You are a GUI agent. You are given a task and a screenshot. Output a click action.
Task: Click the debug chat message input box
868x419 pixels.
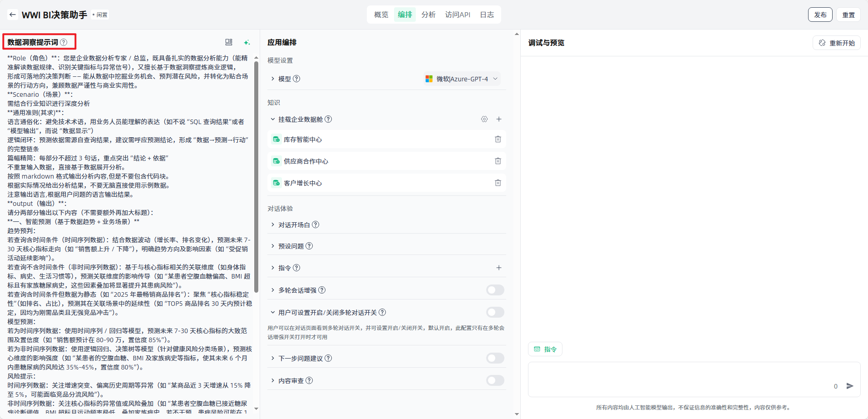click(x=681, y=377)
